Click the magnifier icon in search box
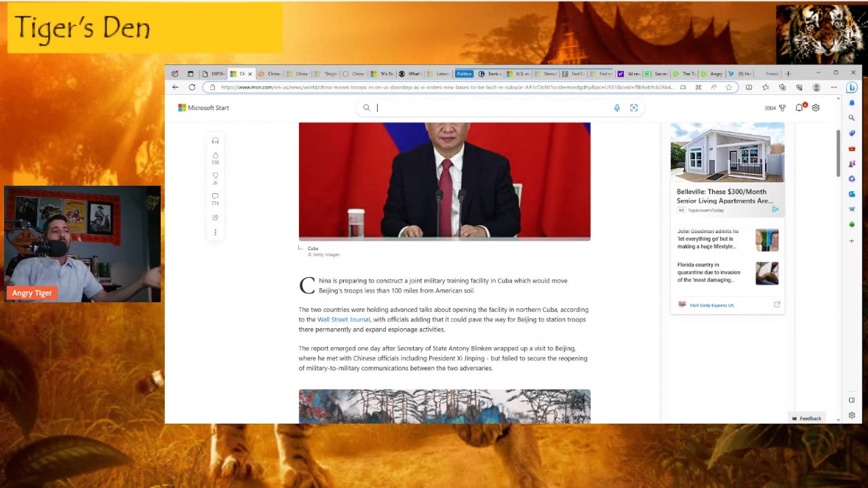 point(366,108)
